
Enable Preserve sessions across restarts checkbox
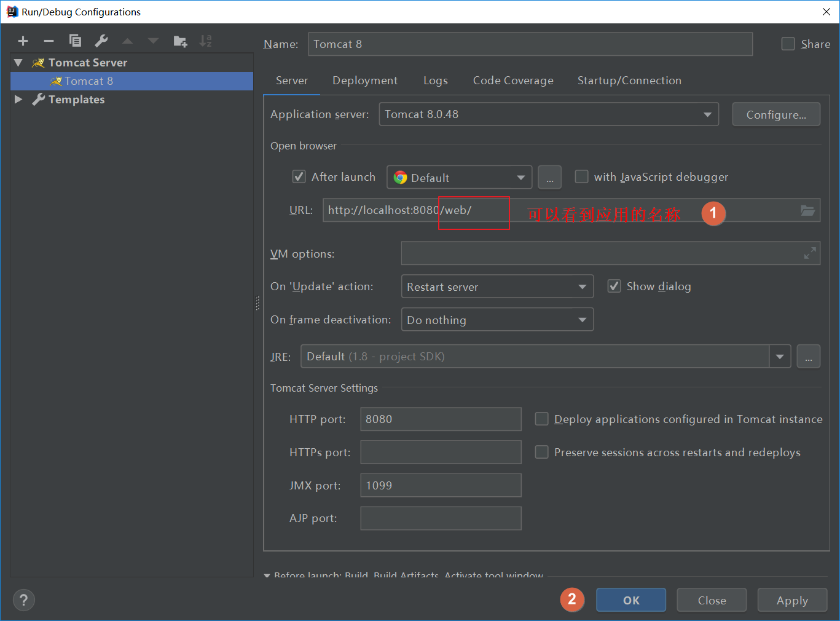(541, 453)
